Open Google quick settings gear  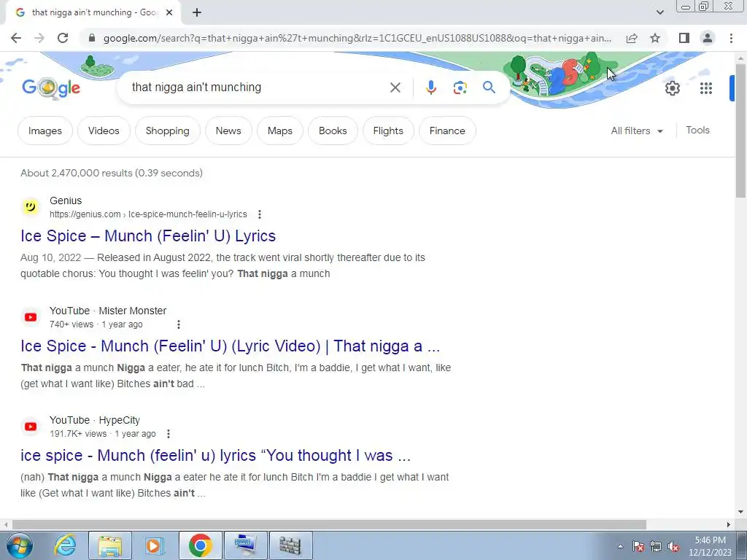(672, 88)
